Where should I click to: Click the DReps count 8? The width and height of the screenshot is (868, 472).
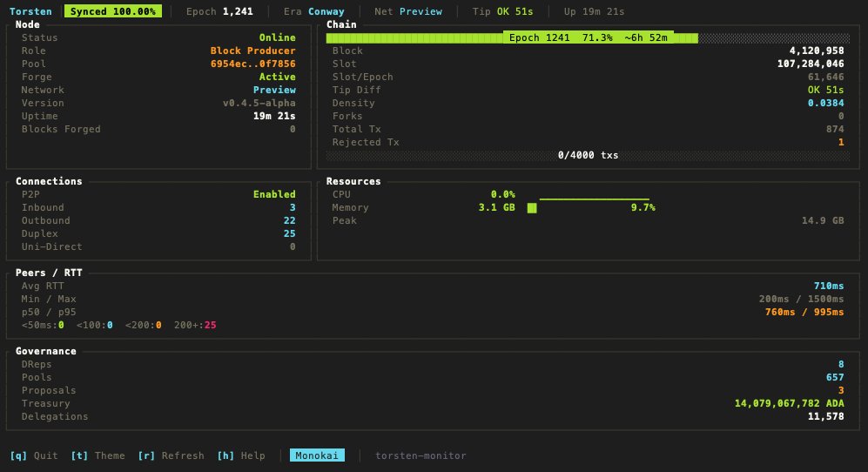coord(841,365)
